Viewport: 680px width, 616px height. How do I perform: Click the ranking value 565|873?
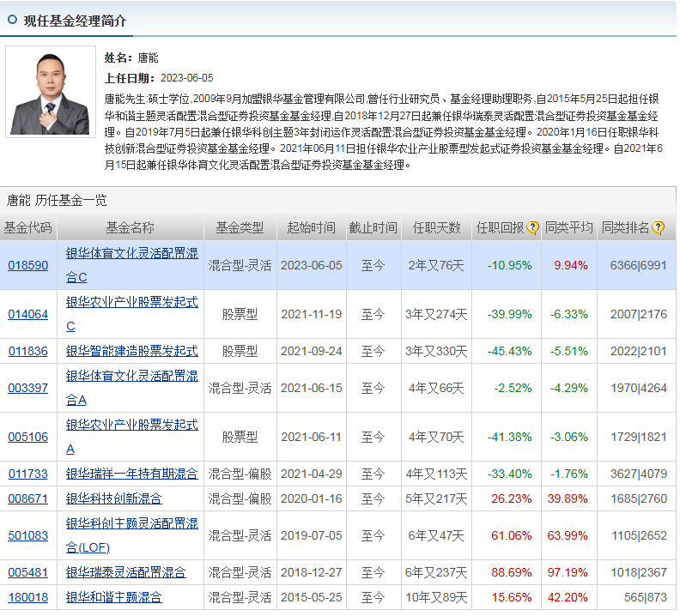pos(646,598)
